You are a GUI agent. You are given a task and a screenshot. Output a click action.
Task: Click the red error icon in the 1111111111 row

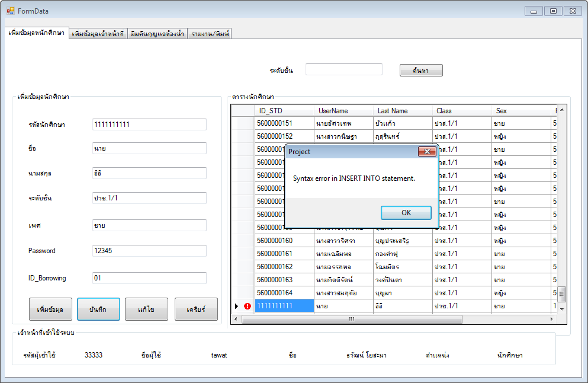point(248,306)
